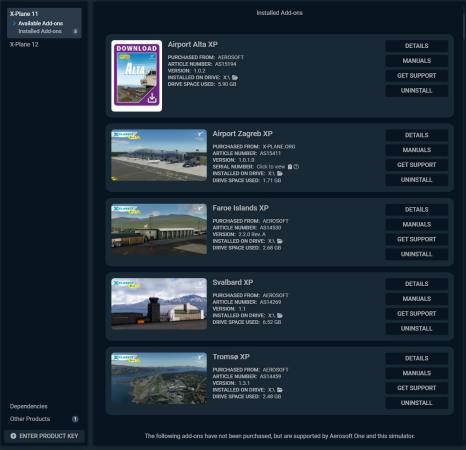Viewport: 466px width, 450px height.
Task: Uninstall Faroe Islands XP
Action: (x=417, y=254)
